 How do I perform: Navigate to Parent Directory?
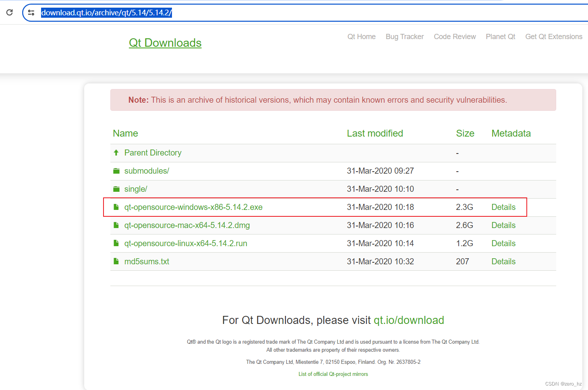tap(153, 153)
